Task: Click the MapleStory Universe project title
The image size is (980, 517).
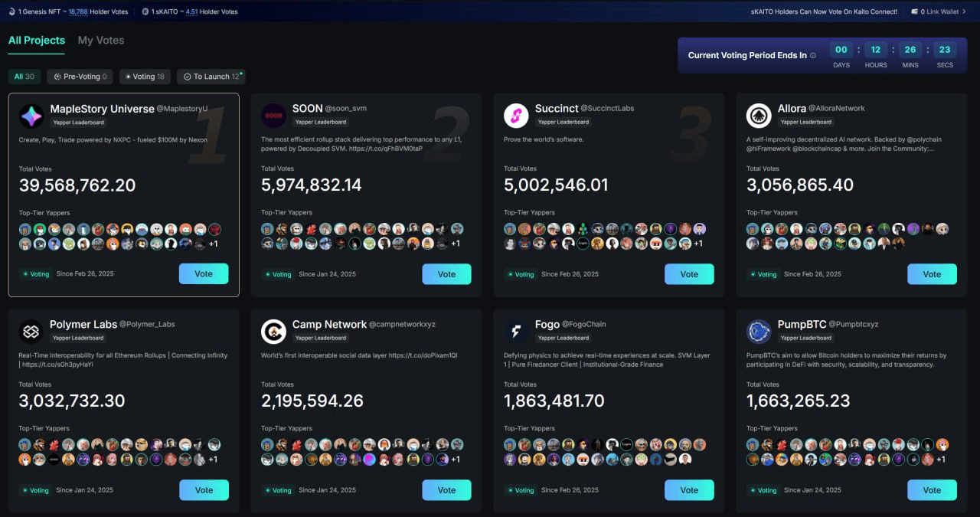Action: [102, 109]
